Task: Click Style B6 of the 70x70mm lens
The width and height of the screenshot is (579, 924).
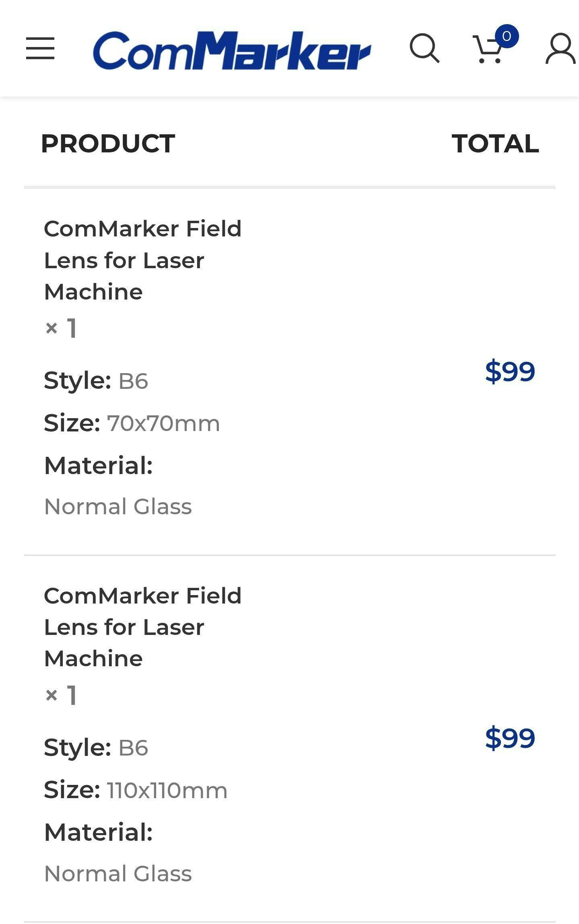Action: (x=133, y=381)
